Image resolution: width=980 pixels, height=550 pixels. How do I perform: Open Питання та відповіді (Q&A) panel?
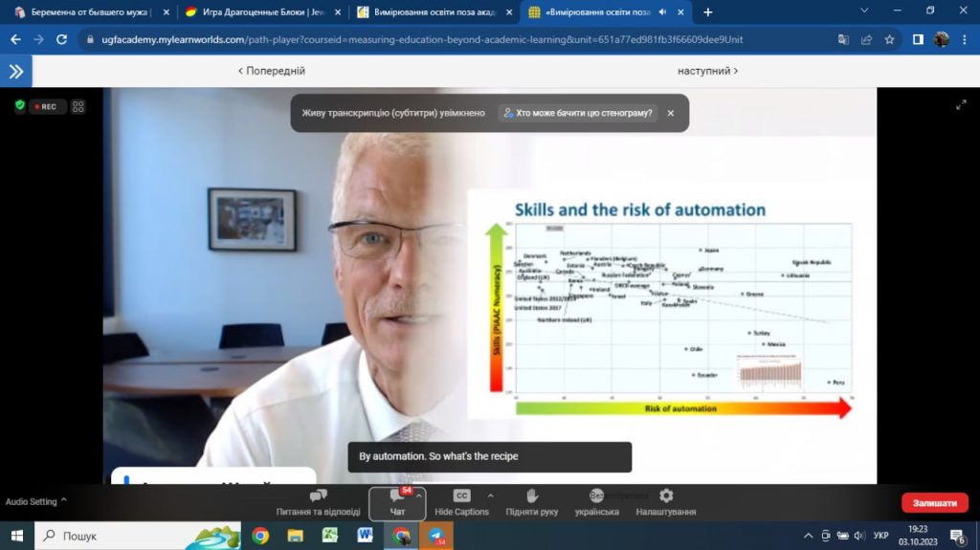coord(318,501)
